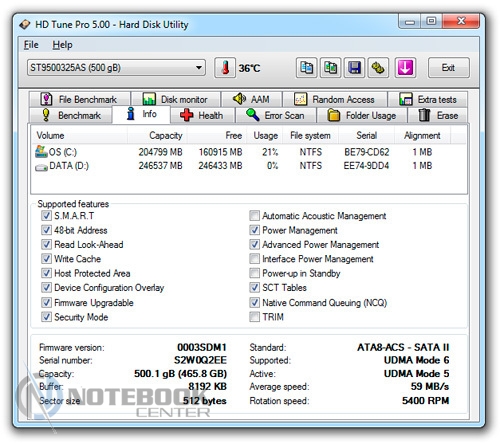Select the OS (C:) volume row
Image resolution: width=500 pixels, height=444 pixels.
[x=248, y=152]
